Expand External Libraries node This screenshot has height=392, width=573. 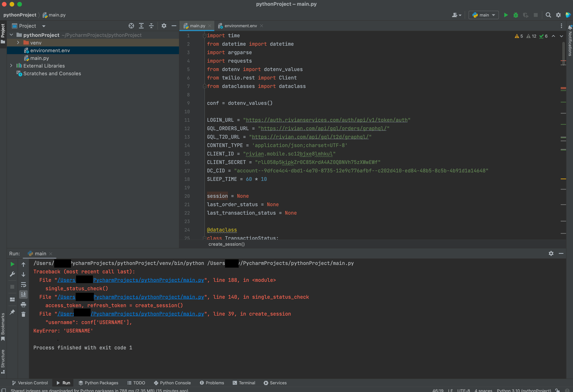11,66
